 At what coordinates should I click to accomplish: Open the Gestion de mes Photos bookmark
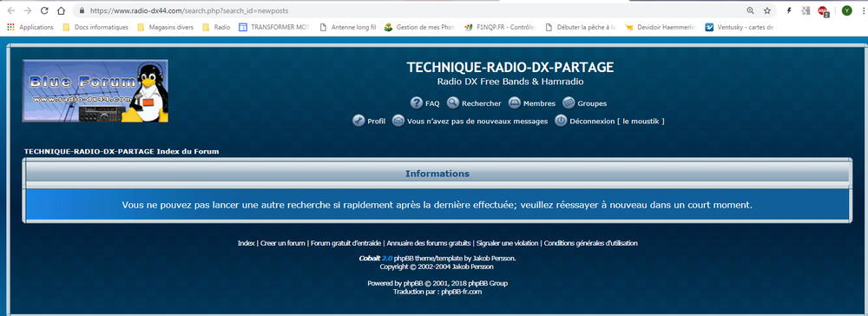point(419,27)
